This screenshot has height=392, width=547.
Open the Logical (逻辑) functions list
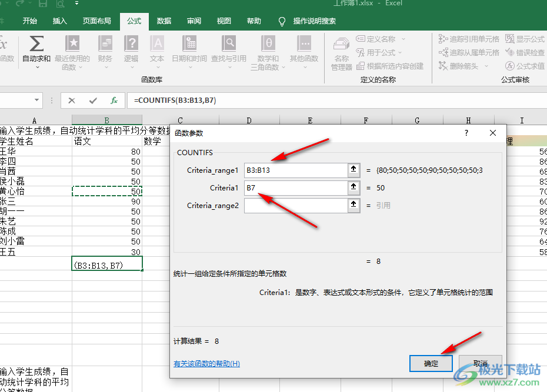pos(131,52)
